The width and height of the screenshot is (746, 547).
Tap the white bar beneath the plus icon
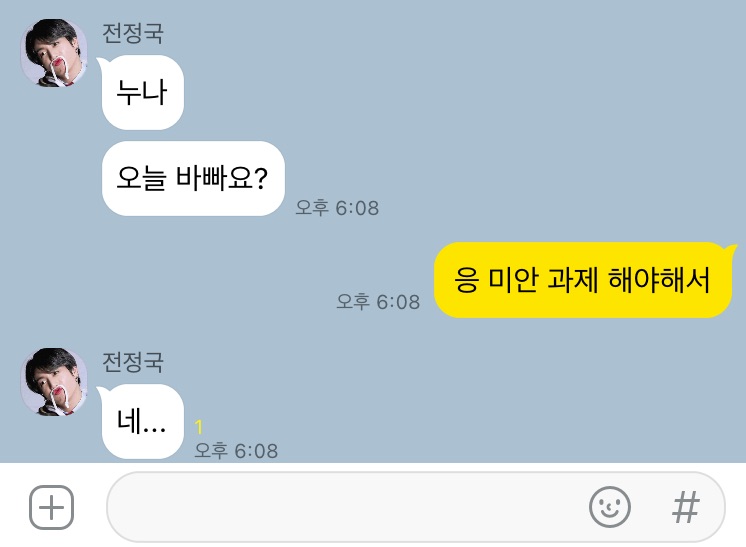point(51,539)
